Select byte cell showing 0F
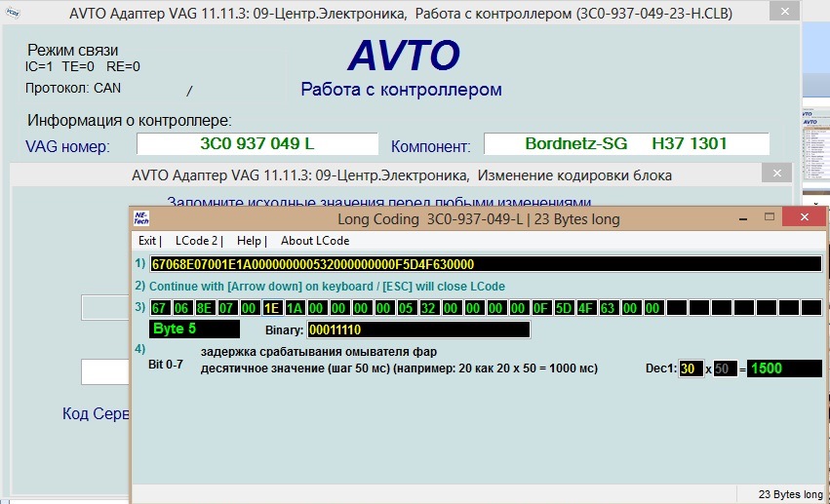 (541, 308)
